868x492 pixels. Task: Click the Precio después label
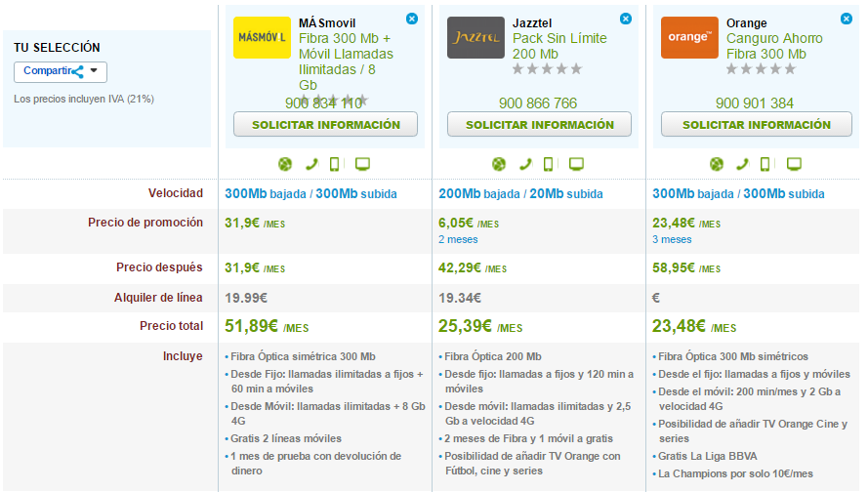(x=159, y=267)
